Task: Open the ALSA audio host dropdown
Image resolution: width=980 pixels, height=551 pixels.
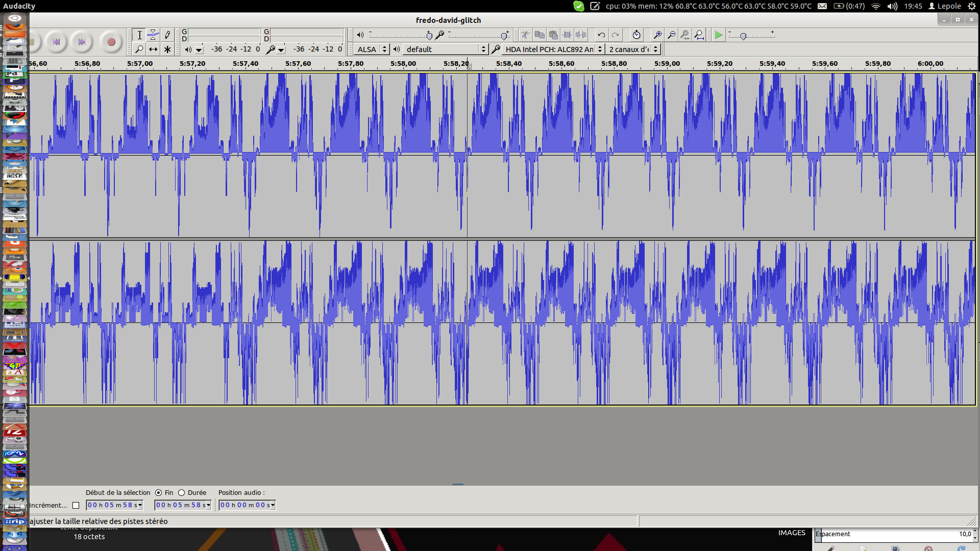Action: (x=371, y=49)
